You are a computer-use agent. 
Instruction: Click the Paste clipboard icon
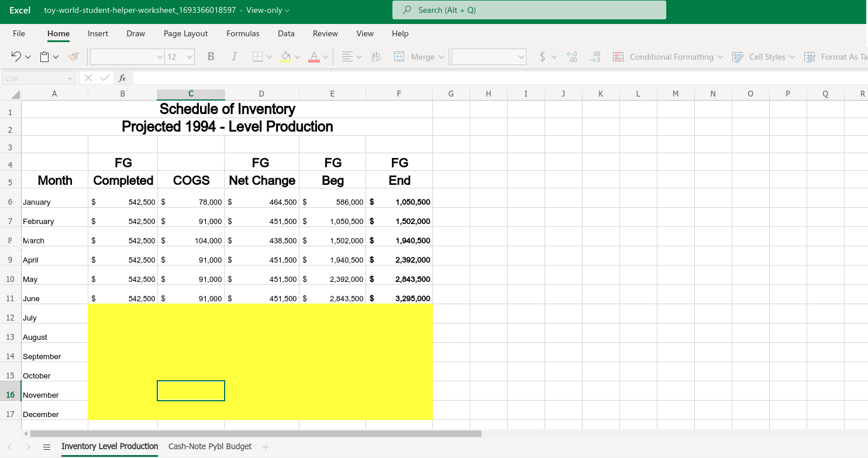click(x=44, y=57)
